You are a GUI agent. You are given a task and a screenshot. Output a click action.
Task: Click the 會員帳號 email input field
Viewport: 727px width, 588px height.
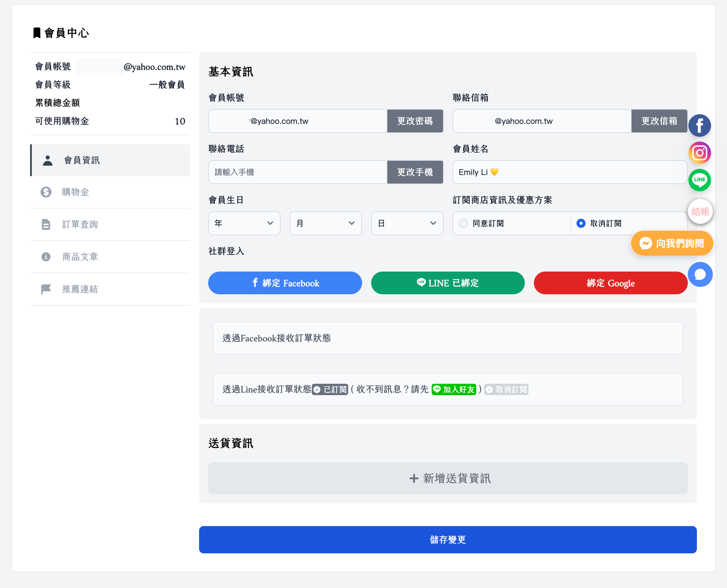[x=298, y=121]
